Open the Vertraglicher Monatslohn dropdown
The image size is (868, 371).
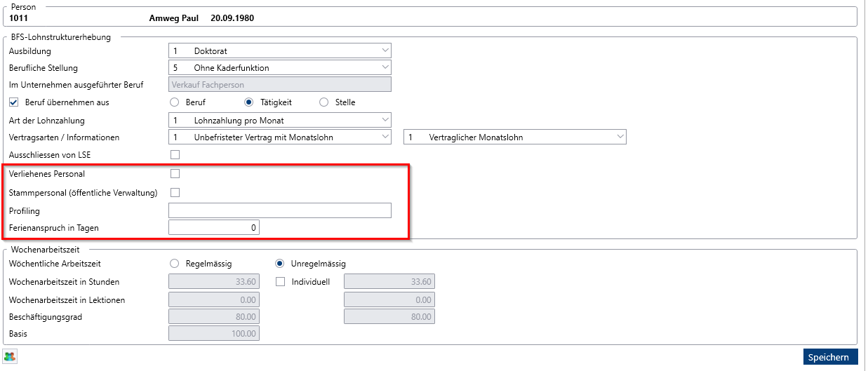click(515, 137)
